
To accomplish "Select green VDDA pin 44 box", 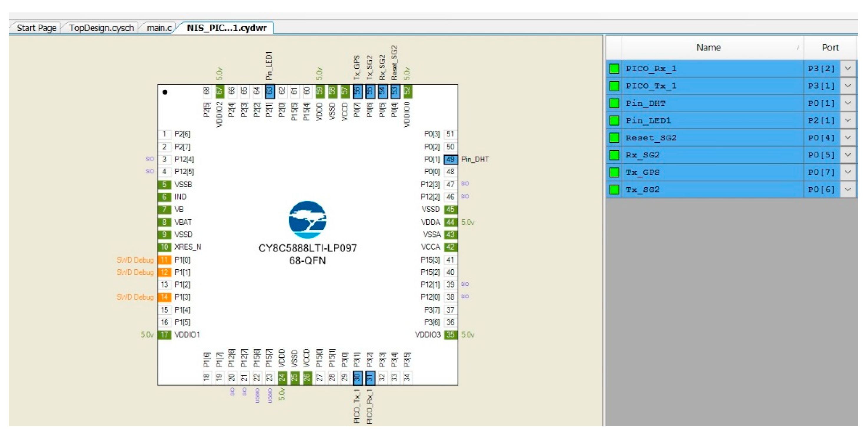I will click(x=451, y=222).
